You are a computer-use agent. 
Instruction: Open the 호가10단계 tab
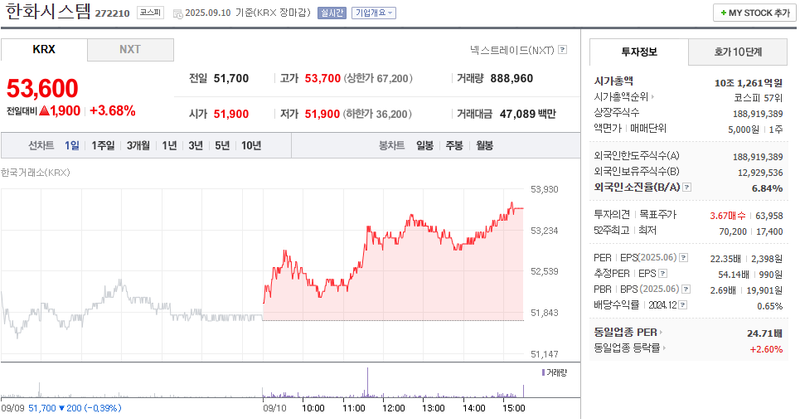point(738,52)
